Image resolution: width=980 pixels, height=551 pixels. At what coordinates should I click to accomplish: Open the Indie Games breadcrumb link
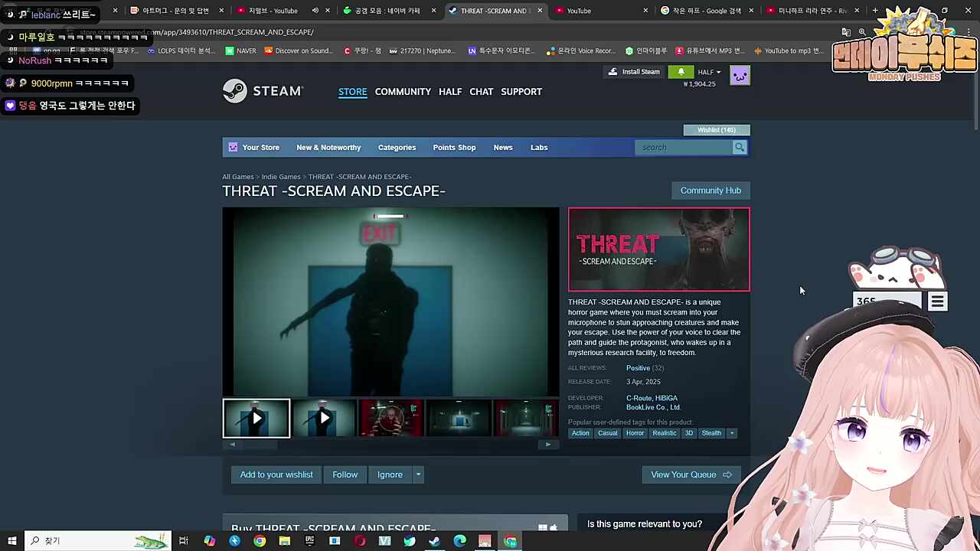(281, 177)
